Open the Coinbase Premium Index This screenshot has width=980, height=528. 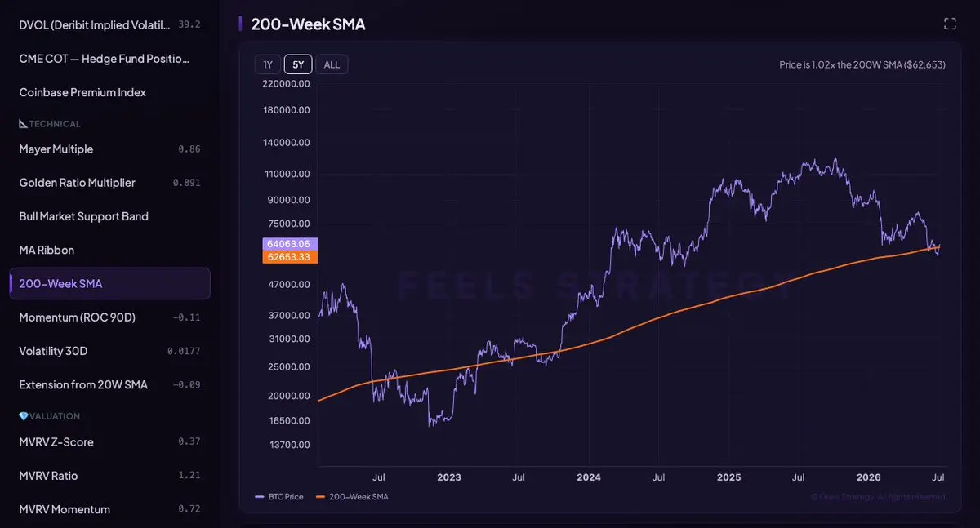tap(109, 92)
